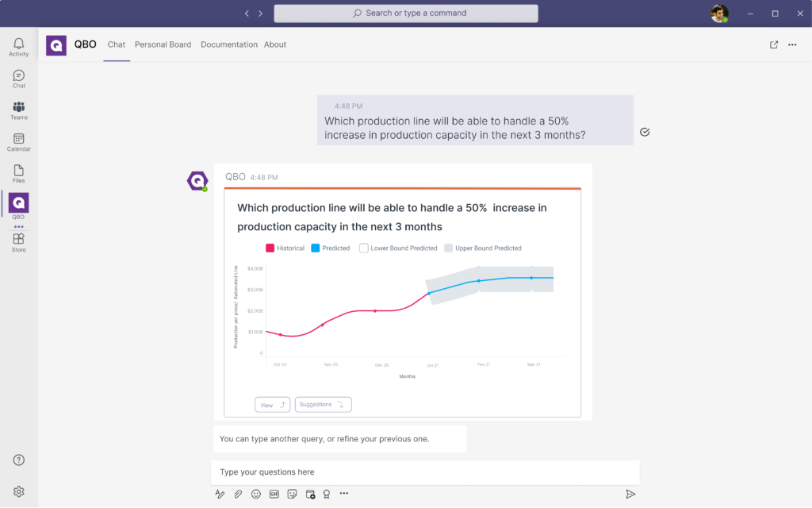The image size is (812, 508).
Task: Open the Teams section
Action: [18, 110]
